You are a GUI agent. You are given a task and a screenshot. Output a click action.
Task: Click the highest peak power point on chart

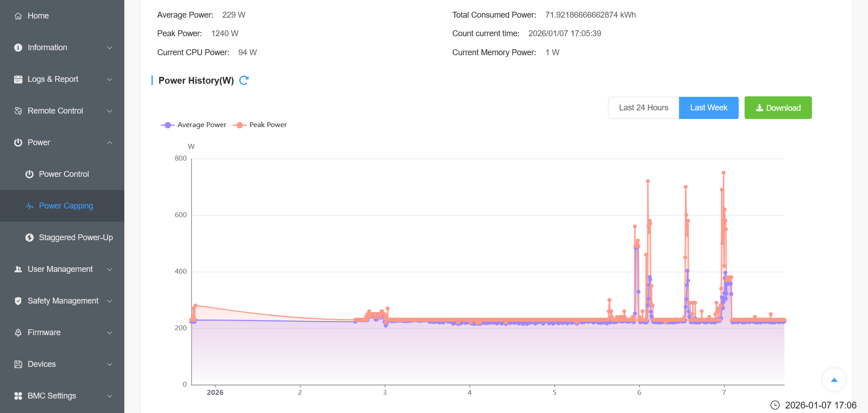tap(723, 173)
